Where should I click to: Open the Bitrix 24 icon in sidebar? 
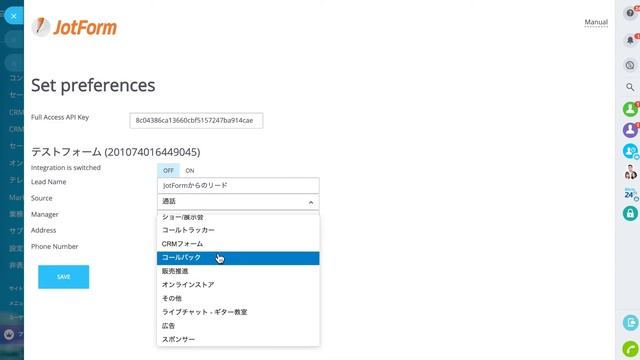[x=630, y=193]
